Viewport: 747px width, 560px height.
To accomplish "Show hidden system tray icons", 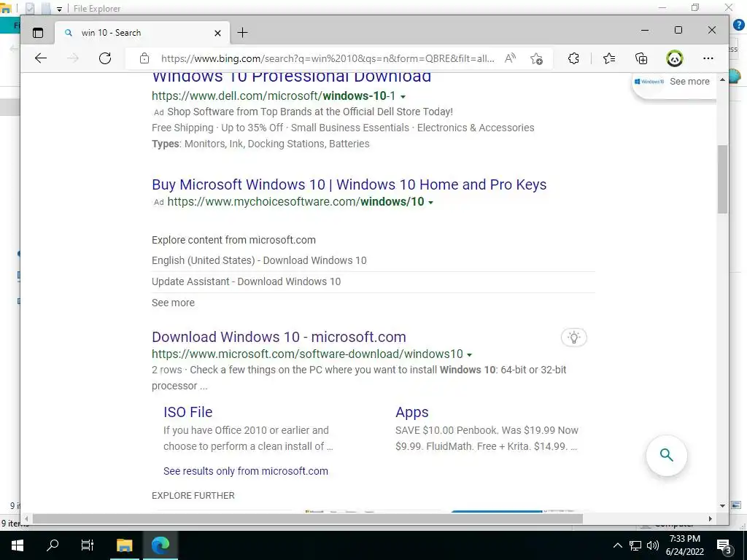I will click(617, 545).
